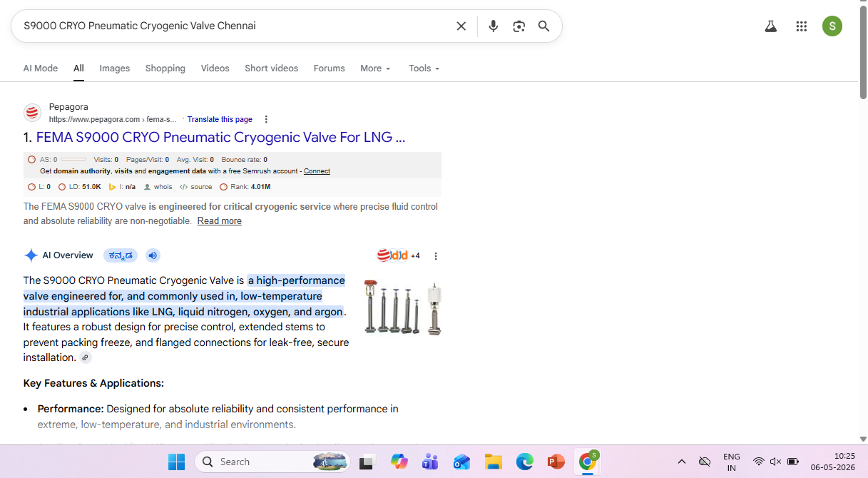Image resolution: width=868 pixels, height=478 pixels.
Task: Open the ENG IN language indicator
Action: (x=732, y=462)
